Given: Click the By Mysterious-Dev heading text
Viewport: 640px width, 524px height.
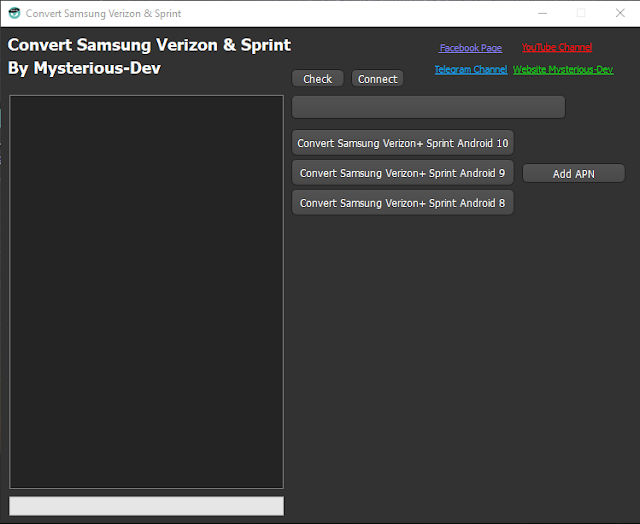Looking at the screenshot, I should (84, 69).
